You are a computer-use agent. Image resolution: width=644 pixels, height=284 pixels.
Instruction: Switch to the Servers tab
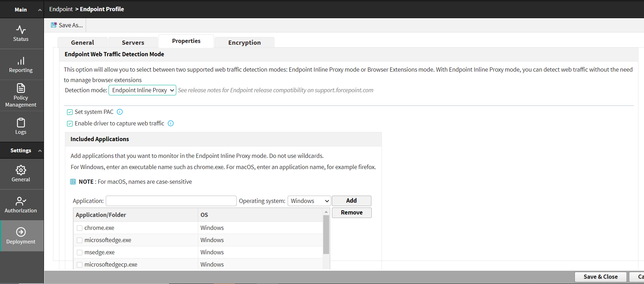133,43
